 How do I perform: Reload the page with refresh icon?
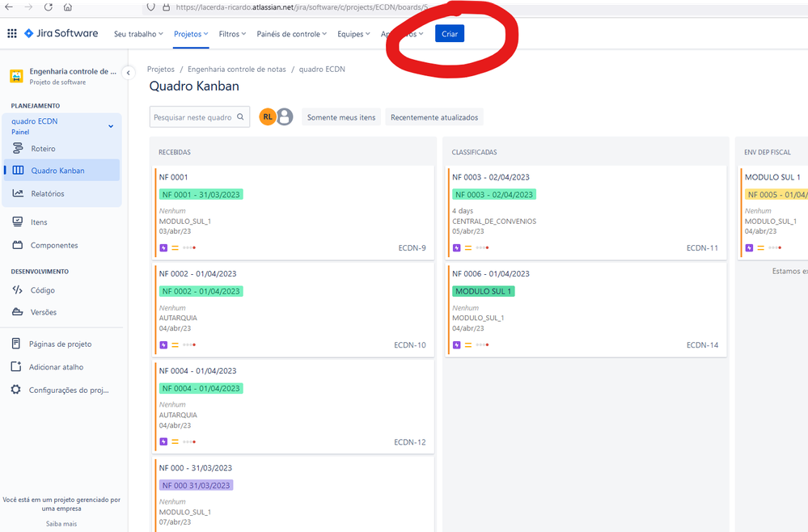(48, 6)
